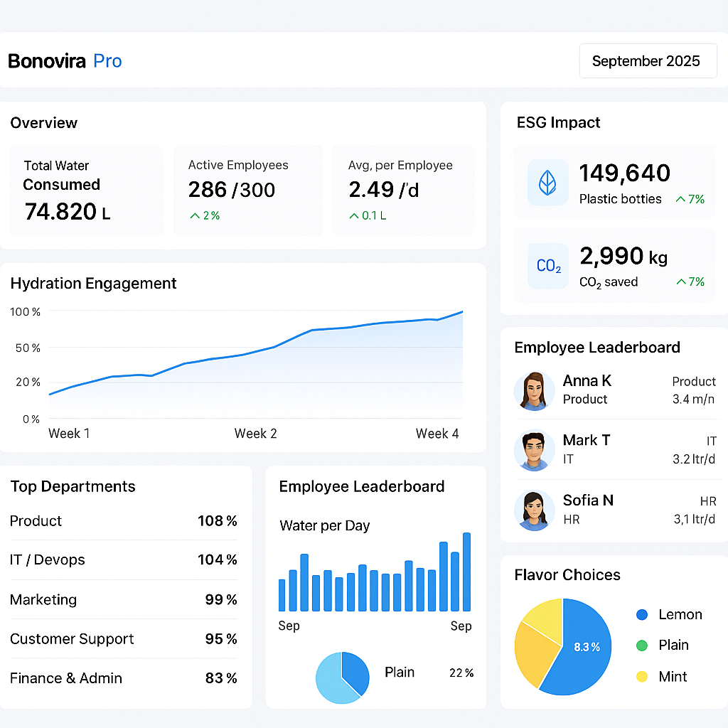The width and height of the screenshot is (728, 728).
Task: Open the Top Departments section
Action: click(x=73, y=486)
